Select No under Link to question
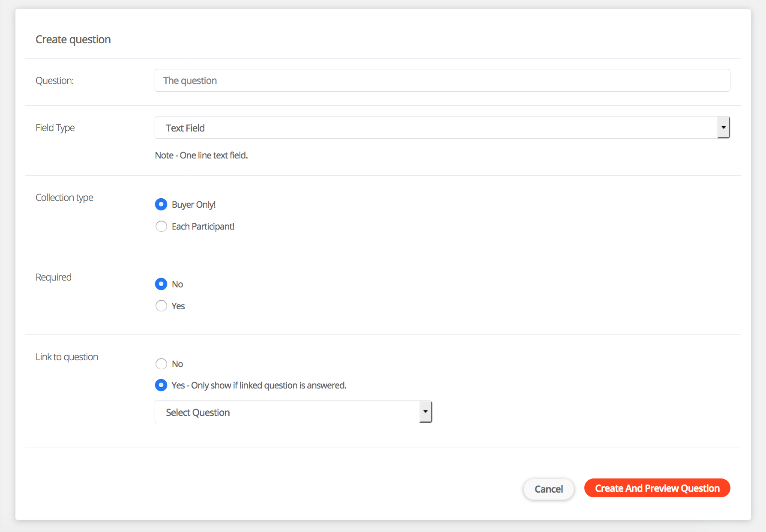The width and height of the screenshot is (766, 532). [x=161, y=364]
